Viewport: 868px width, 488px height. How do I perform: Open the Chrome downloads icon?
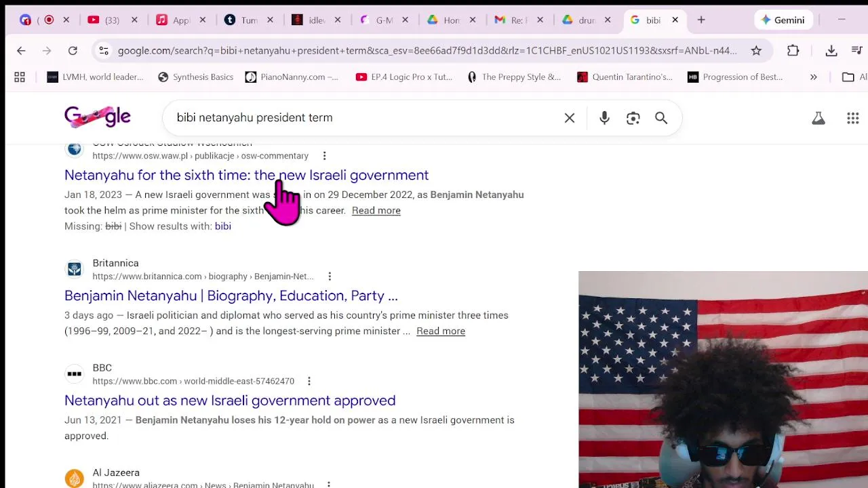pyautogui.click(x=831, y=51)
